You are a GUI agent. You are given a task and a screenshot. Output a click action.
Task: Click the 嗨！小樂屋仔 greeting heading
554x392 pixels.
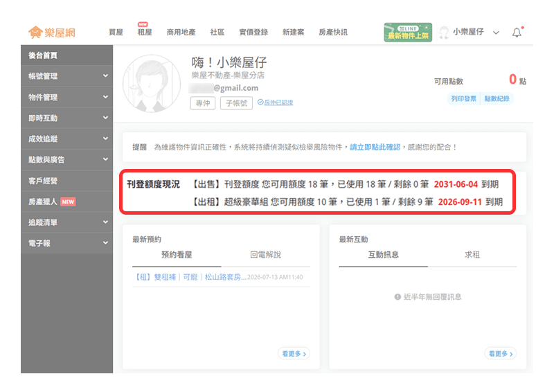(229, 62)
